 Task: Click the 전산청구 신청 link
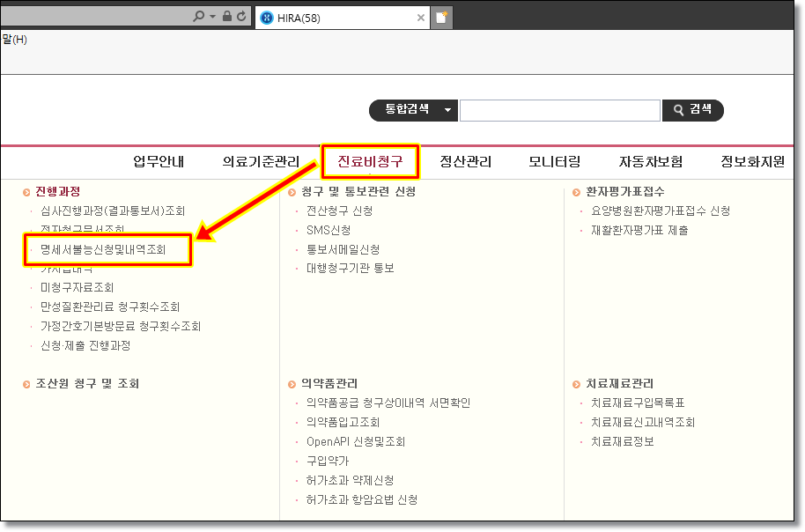click(339, 211)
